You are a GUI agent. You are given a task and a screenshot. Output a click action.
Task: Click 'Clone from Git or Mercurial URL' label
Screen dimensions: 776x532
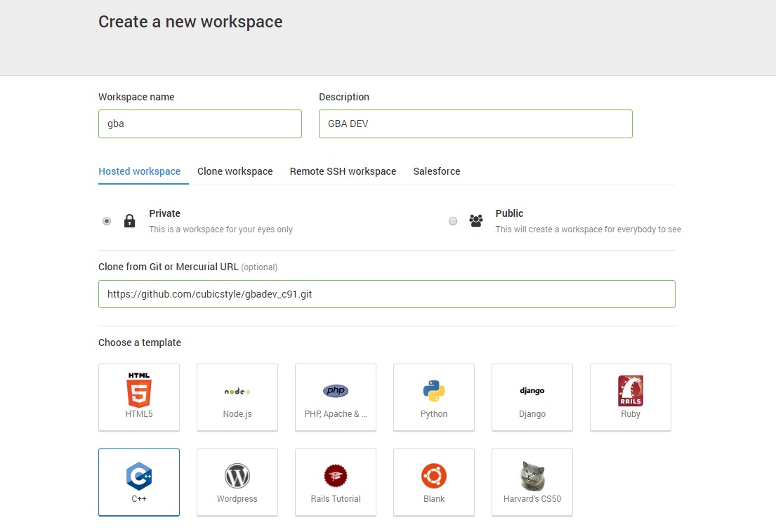pos(169,267)
